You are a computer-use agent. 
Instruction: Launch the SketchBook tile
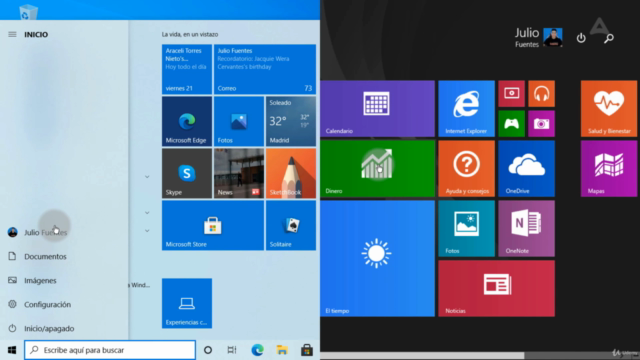[291, 173]
